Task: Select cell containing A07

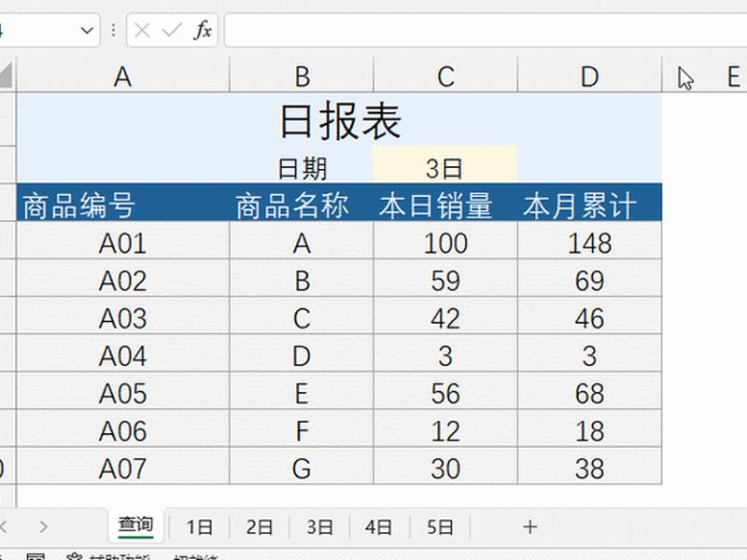Action: coord(123,466)
